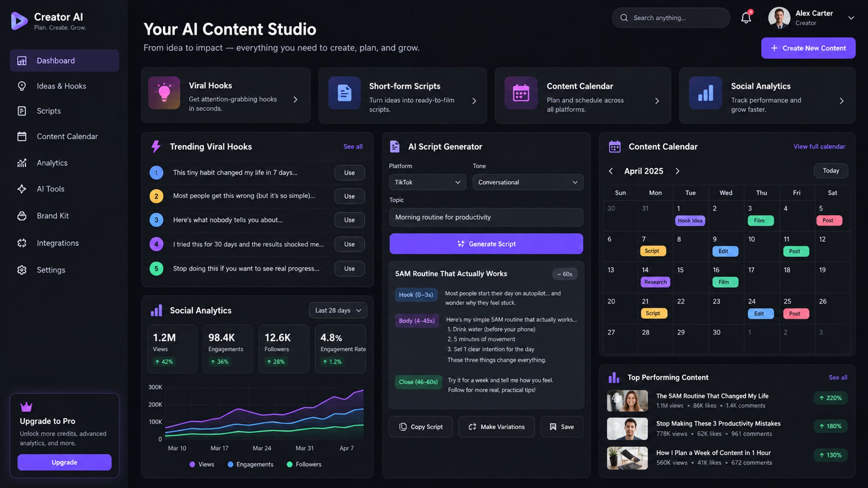Screen dimensions: 868x488
Task: Click the Social Analytics card's bar chart icon
Action: (x=706, y=93)
